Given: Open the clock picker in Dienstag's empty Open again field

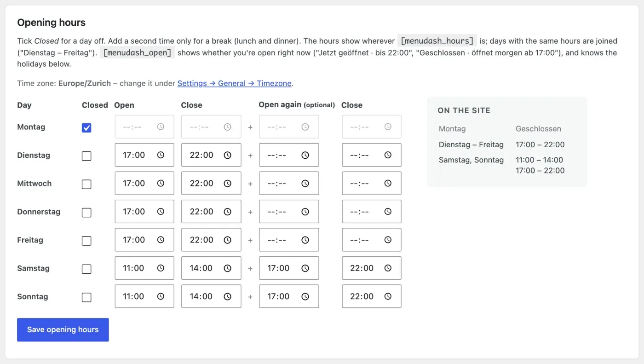Looking at the screenshot, I should tap(305, 155).
